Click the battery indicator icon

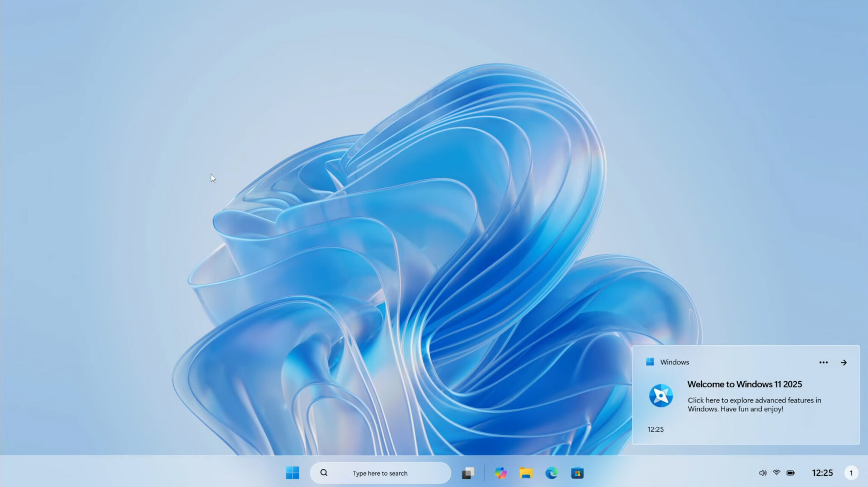pyautogui.click(x=791, y=472)
